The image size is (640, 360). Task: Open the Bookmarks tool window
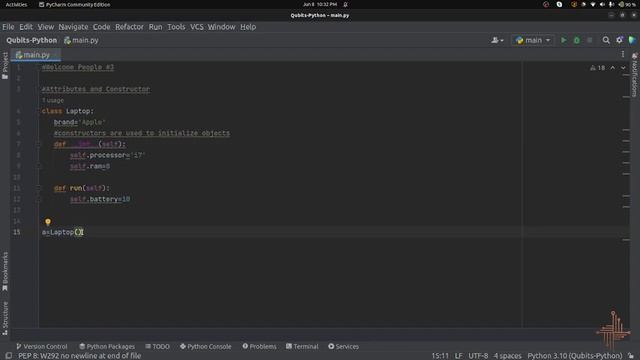pos(5,271)
